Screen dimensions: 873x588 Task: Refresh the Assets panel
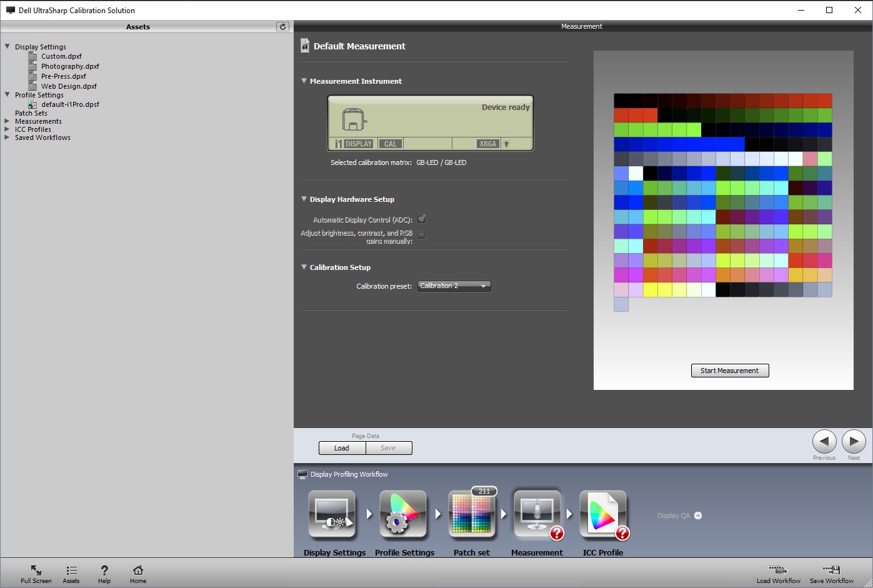click(x=282, y=26)
